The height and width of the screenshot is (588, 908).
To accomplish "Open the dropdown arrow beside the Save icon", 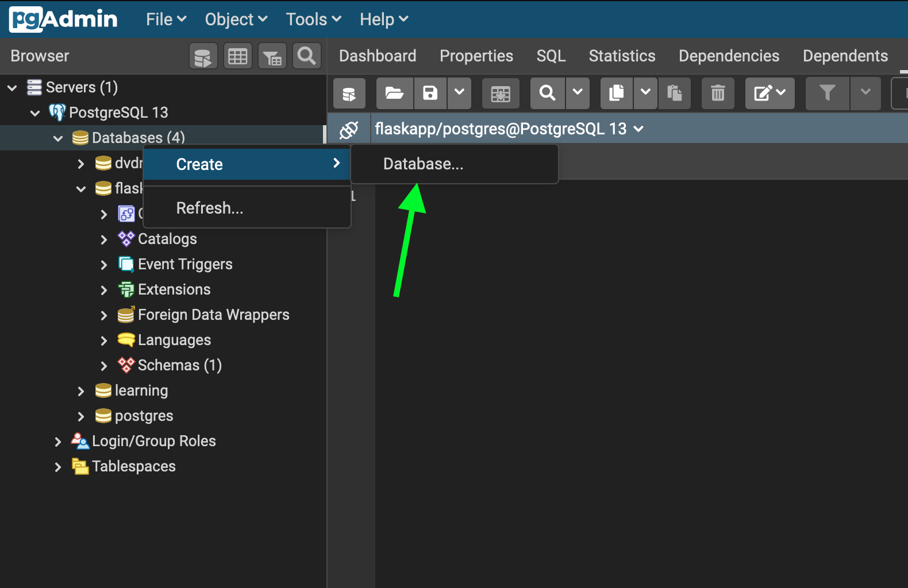I will click(x=459, y=93).
